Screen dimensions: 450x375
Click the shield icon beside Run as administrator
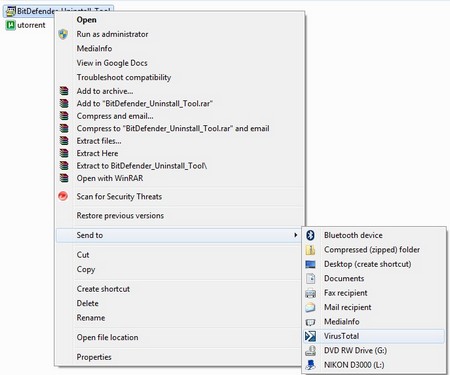click(63, 34)
